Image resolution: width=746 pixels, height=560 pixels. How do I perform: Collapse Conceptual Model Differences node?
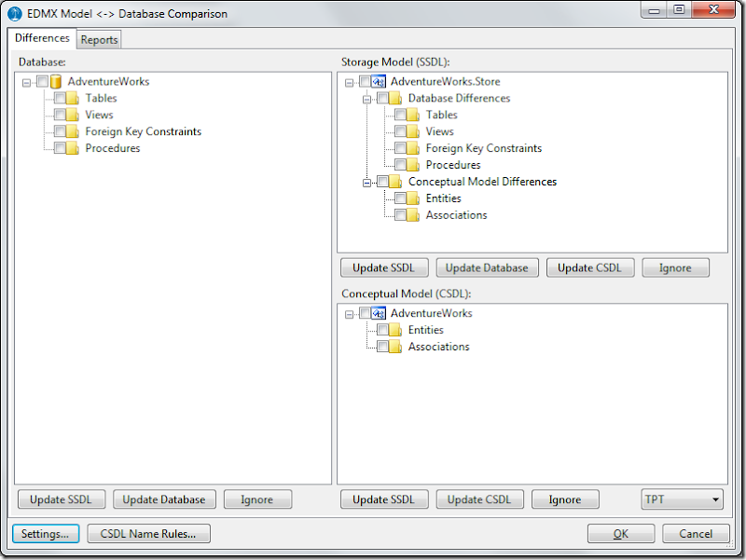[x=366, y=183]
